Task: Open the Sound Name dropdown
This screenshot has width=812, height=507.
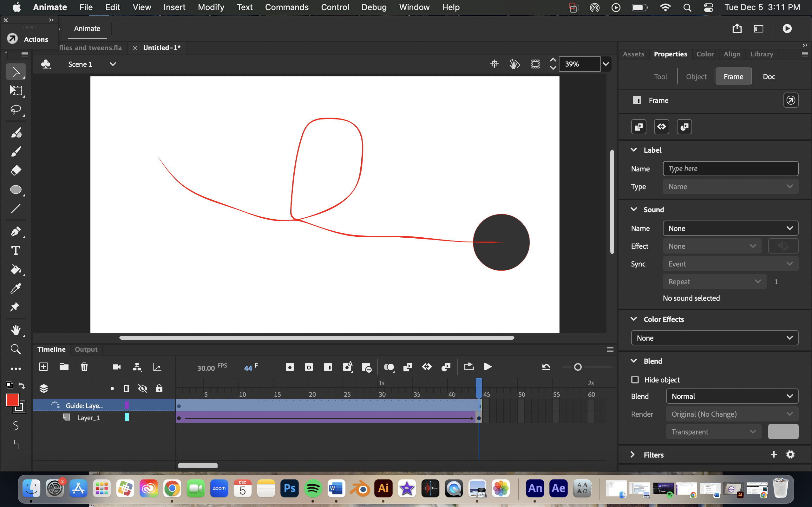Action: [x=730, y=228]
